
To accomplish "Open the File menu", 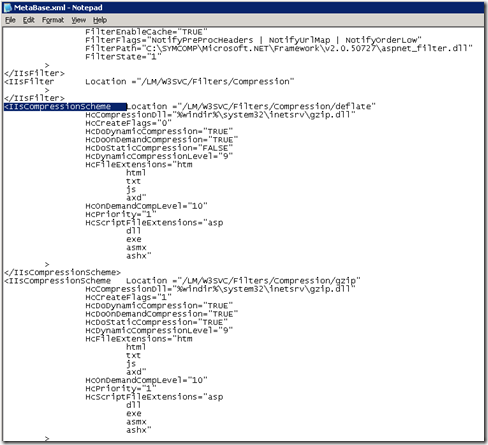I will tap(10, 20).
